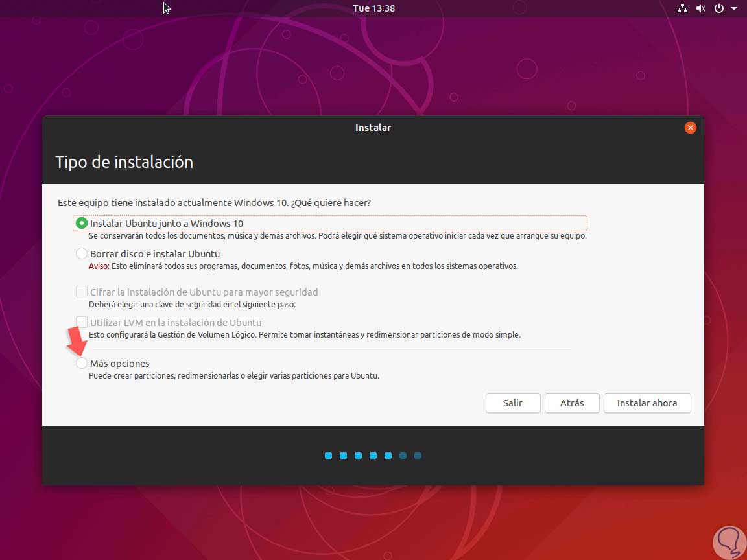Click text Deberá elegir una clave de seguridad
Screen dimensions: 747x560
tap(192, 304)
